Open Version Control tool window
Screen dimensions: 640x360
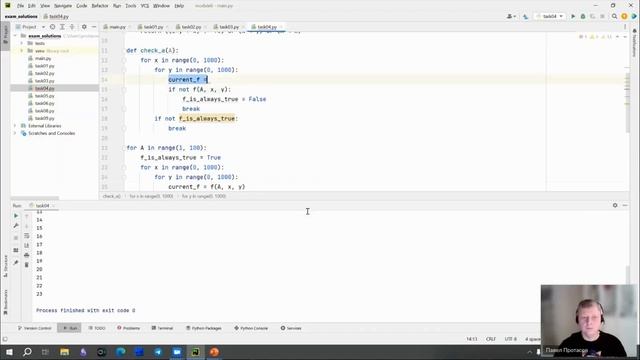(35, 328)
